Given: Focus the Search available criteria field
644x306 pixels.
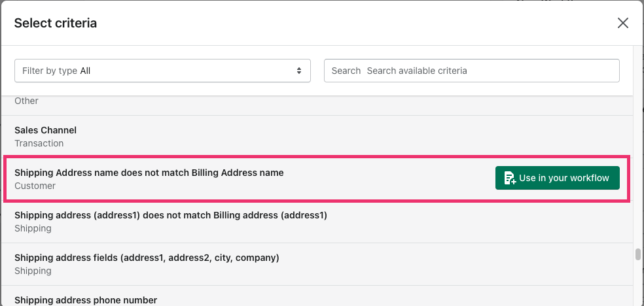Looking at the screenshot, I should 472,71.
